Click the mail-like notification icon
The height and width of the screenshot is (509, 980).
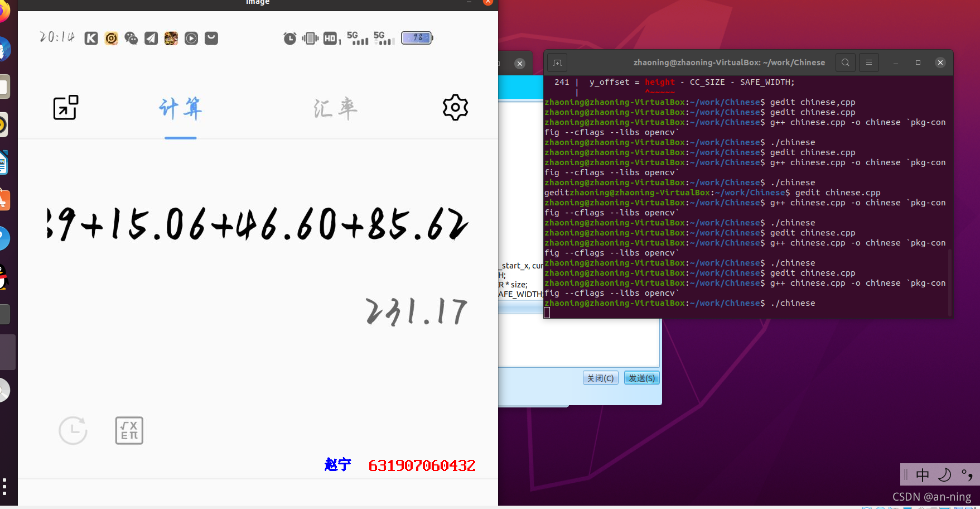[x=211, y=38]
